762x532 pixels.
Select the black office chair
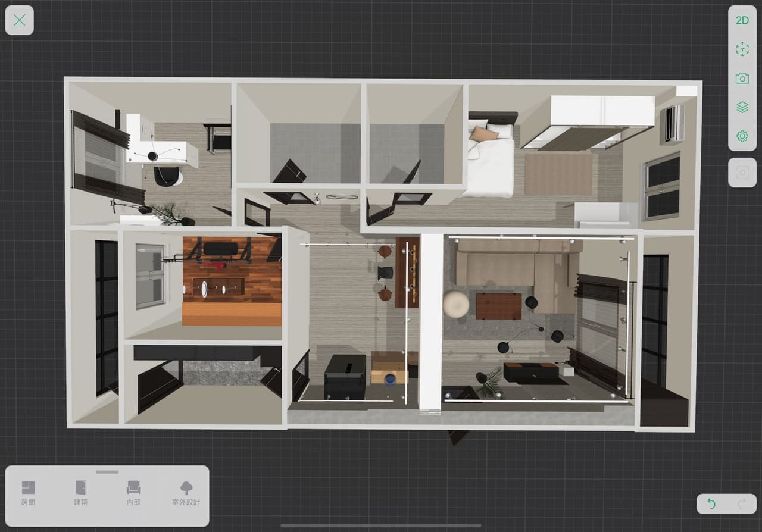(x=167, y=176)
